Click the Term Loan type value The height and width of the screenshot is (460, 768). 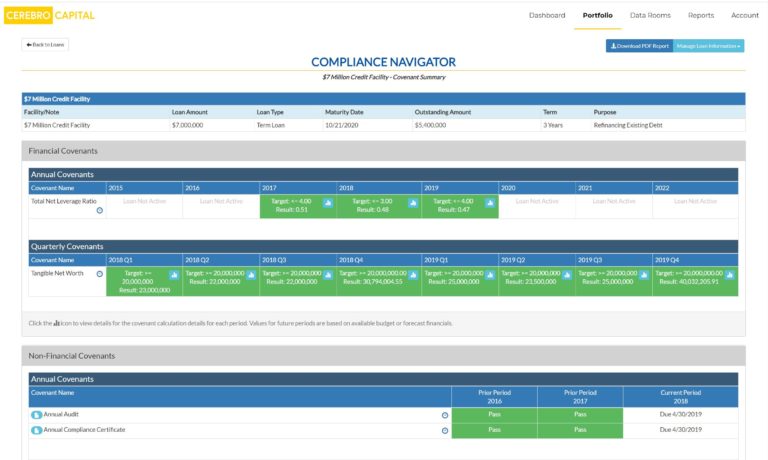coord(270,125)
